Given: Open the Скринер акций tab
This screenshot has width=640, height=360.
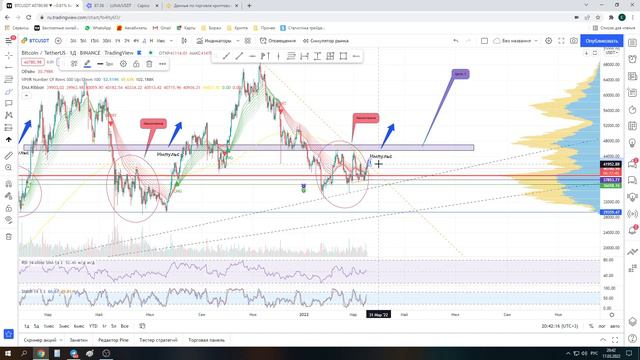Looking at the screenshot, I should 40,340.
